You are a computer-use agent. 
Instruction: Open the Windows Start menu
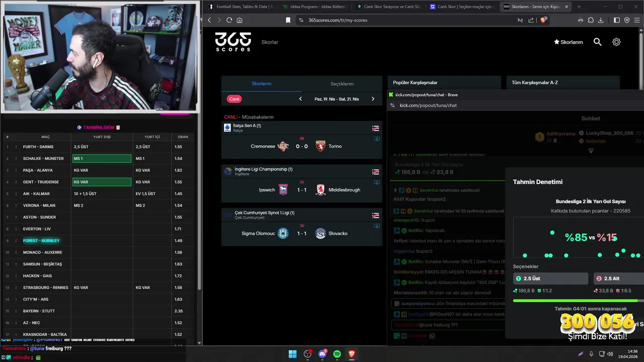tap(292, 354)
